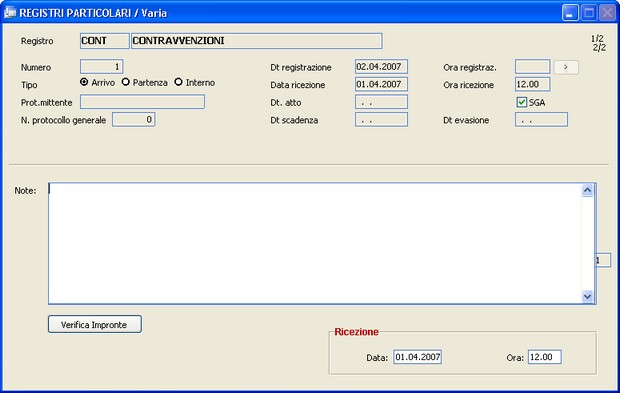Click the Ora ricezione time field
Screen dimensions: 620x393
(x=532, y=84)
